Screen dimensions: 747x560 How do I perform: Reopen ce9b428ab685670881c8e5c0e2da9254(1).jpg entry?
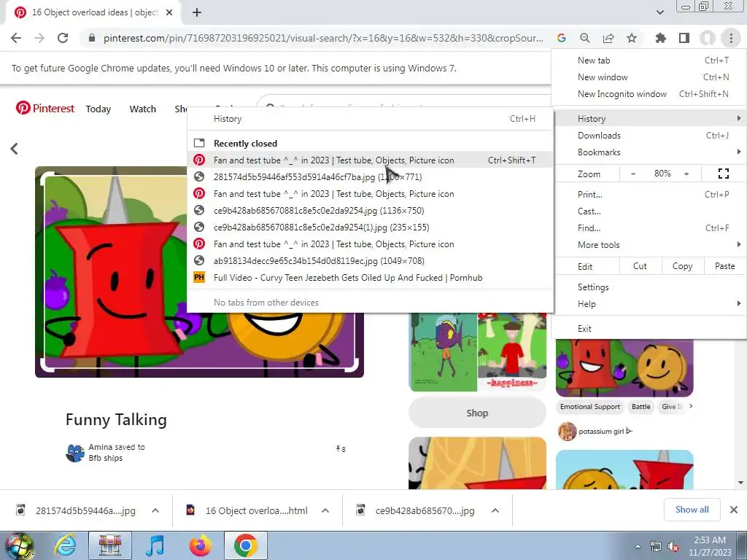point(370,227)
